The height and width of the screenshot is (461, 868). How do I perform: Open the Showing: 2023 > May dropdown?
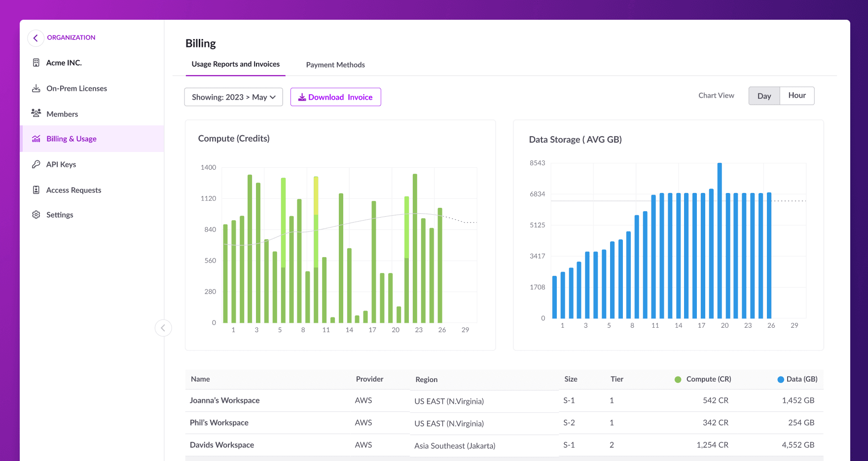tap(233, 97)
